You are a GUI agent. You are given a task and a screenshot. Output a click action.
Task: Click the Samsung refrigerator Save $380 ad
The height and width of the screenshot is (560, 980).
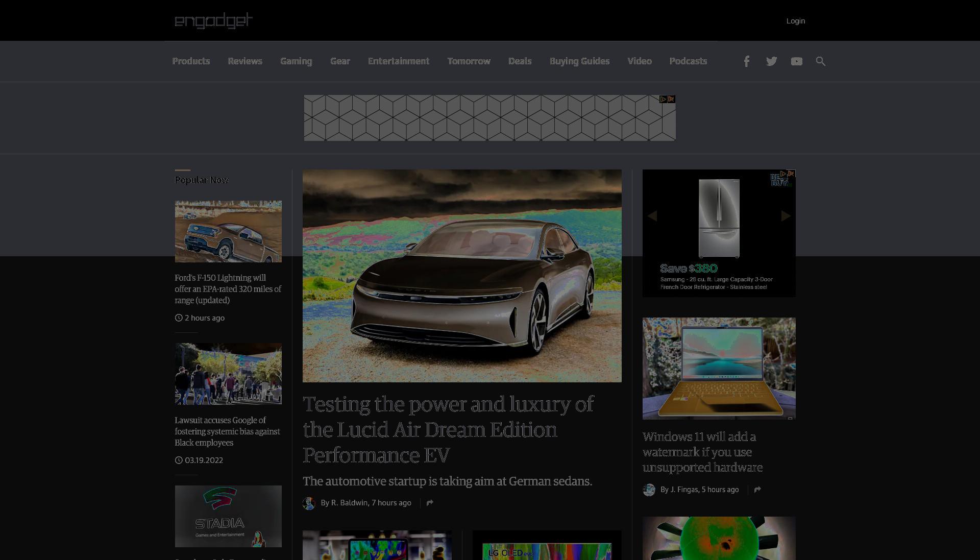[719, 233]
